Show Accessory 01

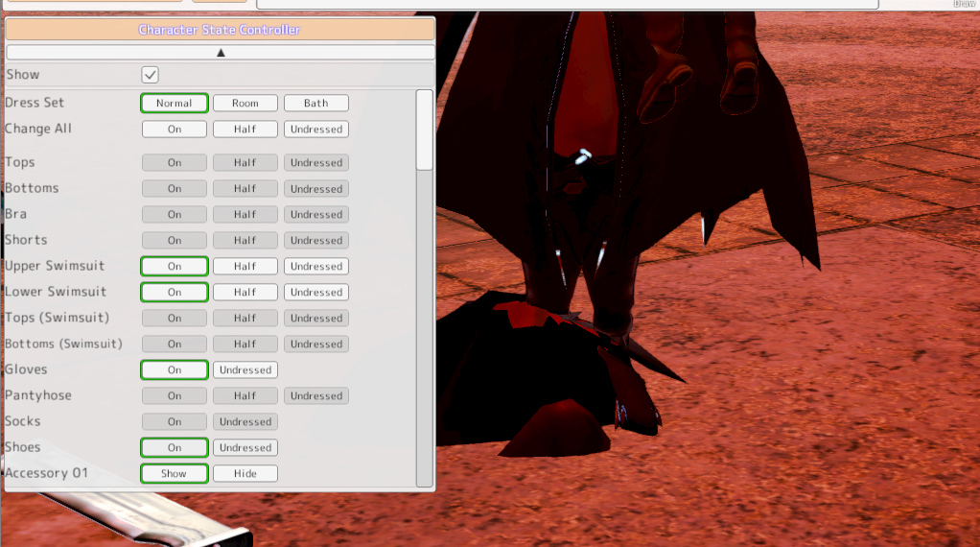coord(175,474)
